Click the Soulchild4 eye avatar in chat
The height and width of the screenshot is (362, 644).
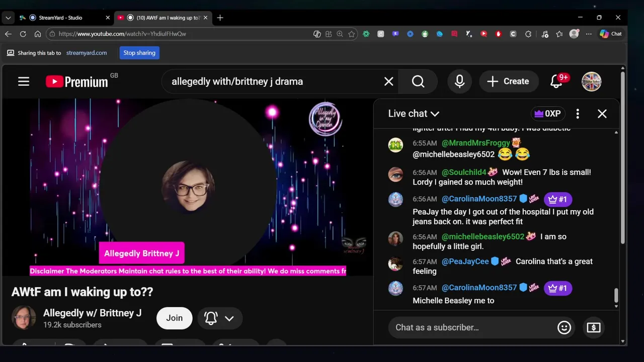(x=395, y=174)
